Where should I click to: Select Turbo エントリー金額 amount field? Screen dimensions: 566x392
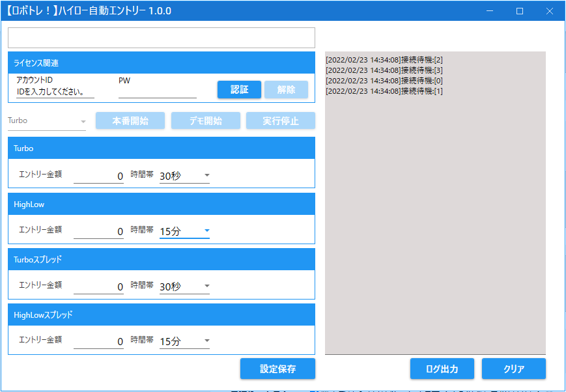[98, 176]
